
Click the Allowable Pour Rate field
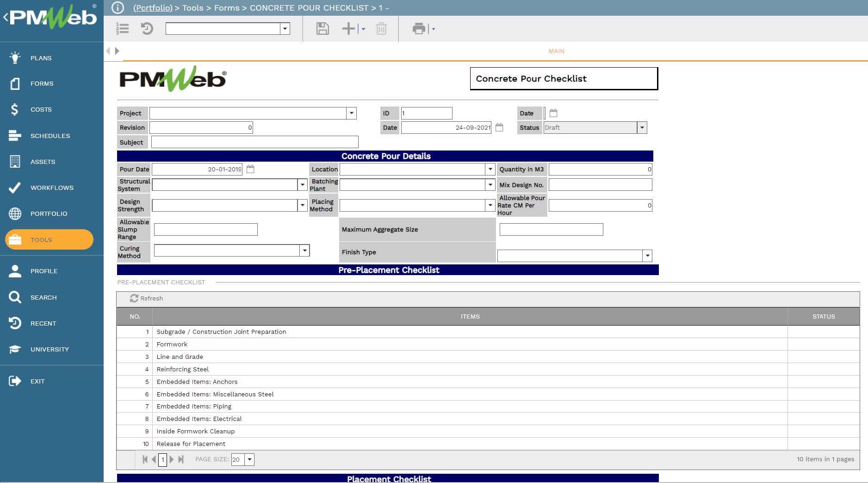coord(600,205)
